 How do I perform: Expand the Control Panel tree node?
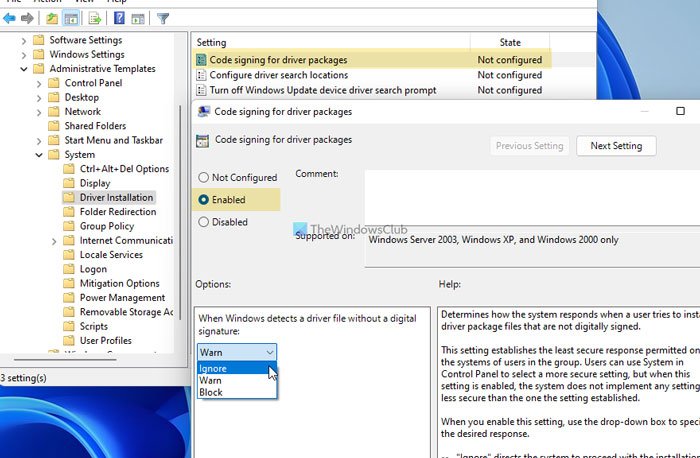(39, 83)
